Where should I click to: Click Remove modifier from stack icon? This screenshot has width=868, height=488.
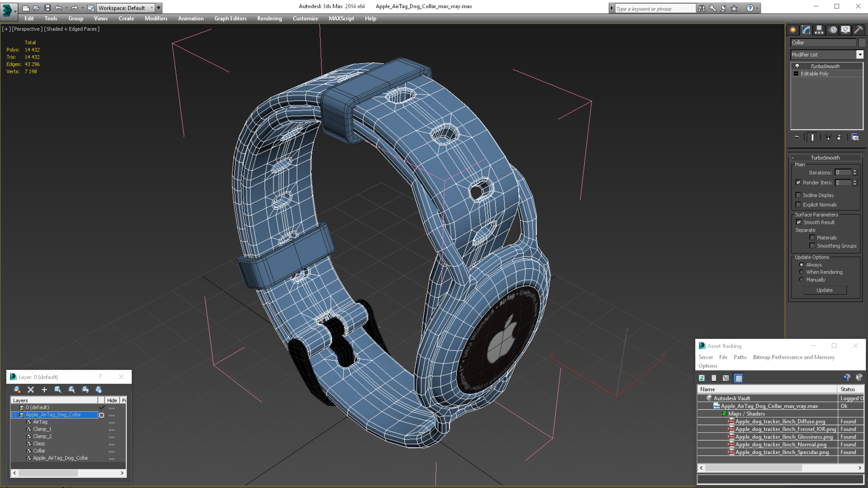(839, 137)
